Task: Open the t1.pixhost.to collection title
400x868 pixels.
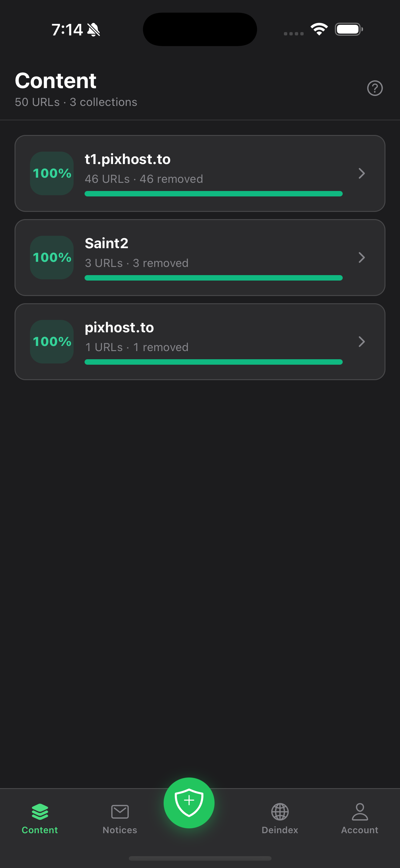Action: [x=128, y=159]
